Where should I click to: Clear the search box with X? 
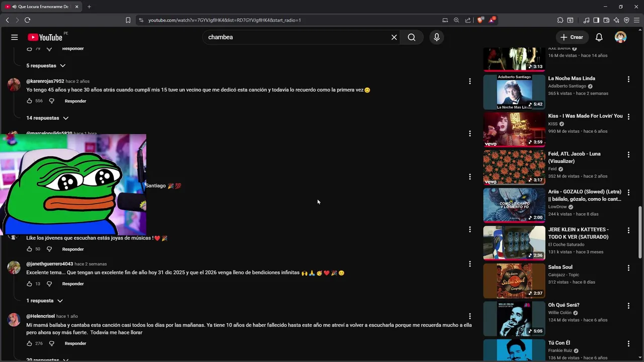click(394, 37)
